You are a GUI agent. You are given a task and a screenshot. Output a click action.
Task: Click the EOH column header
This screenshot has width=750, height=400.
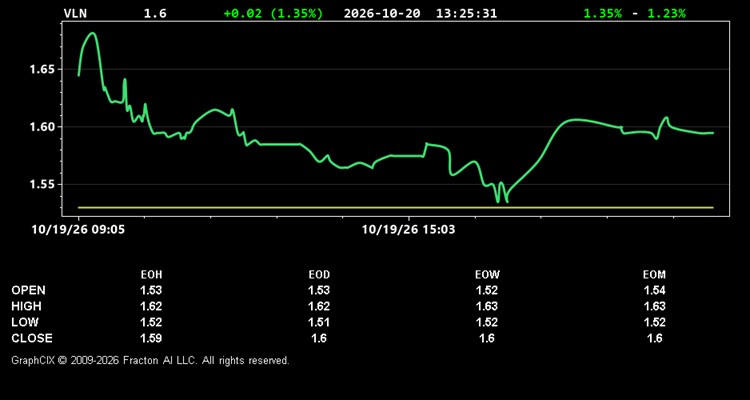point(151,275)
